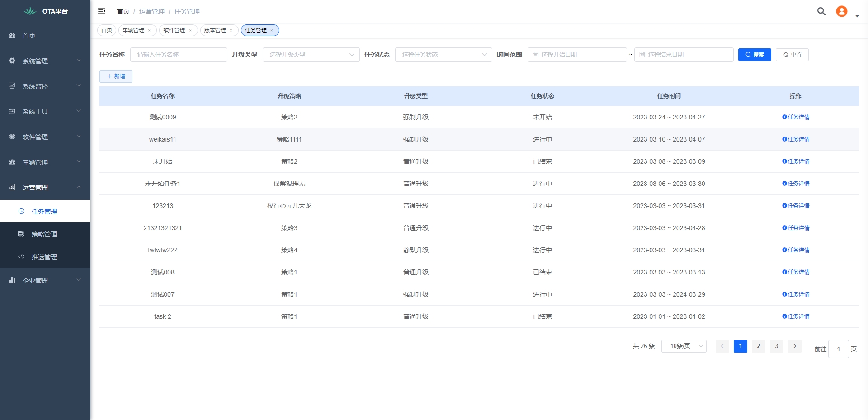The height and width of the screenshot is (420, 868).
Task: Click the 前往 page number input box
Action: click(838, 349)
